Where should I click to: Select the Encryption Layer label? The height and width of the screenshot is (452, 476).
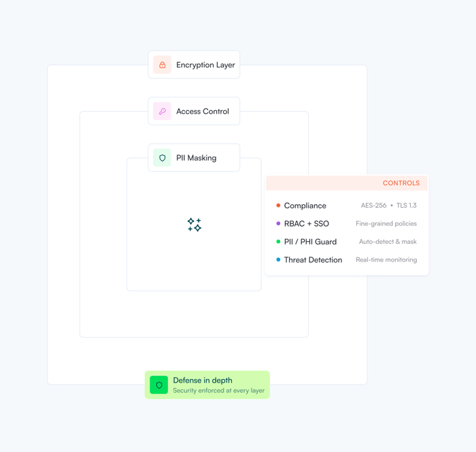205,65
